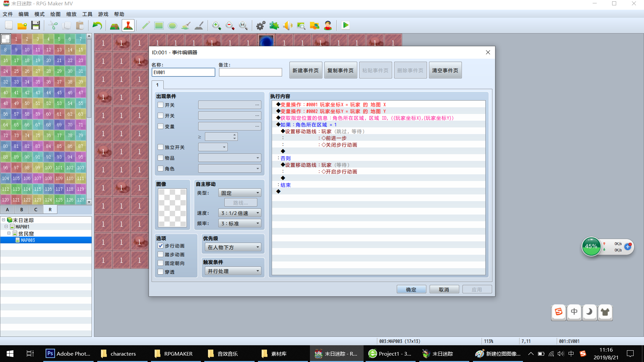This screenshot has height=362, width=644.
Task: Open the 文件 menu
Action: pos(8,14)
